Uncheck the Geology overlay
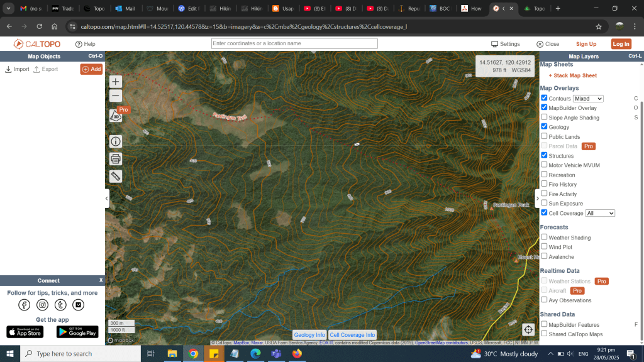Image resolution: width=644 pixels, height=362 pixels. (544, 127)
